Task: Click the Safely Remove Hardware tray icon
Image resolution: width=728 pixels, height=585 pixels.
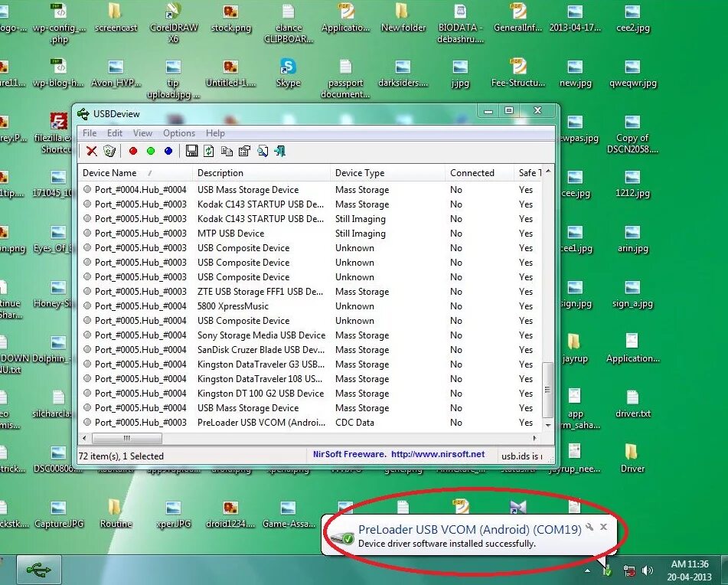Action: [x=607, y=570]
